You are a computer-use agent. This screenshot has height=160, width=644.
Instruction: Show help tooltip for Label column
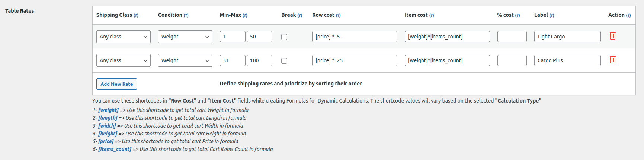(x=552, y=15)
